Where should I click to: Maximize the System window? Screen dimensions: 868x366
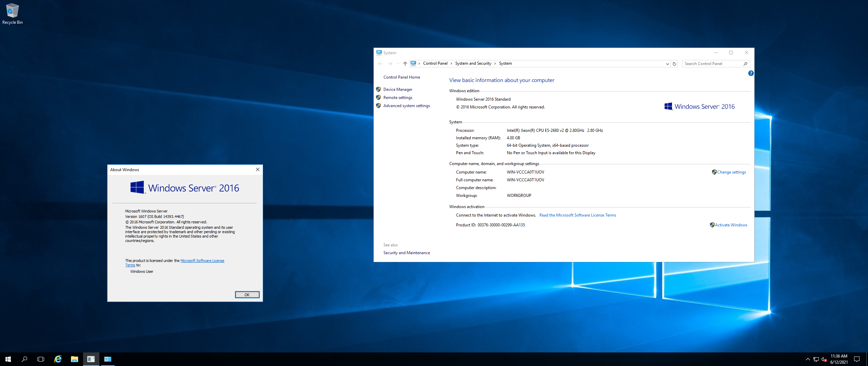coord(731,53)
